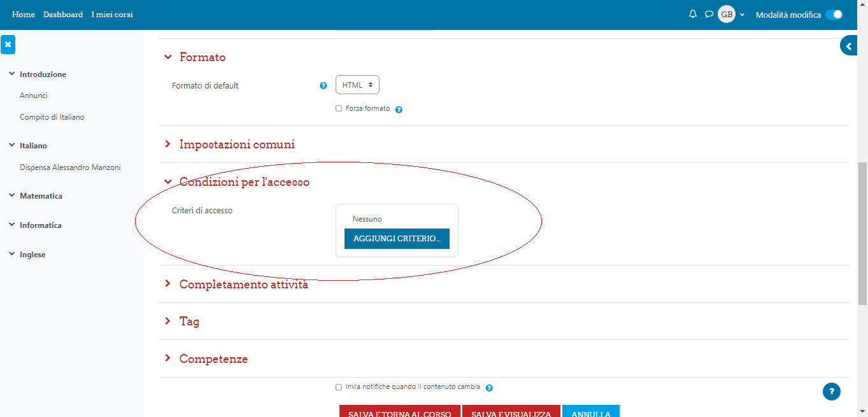Toggle Modalità modifica switch
This screenshot has height=417, width=868.
pyautogui.click(x=834, y=14)
